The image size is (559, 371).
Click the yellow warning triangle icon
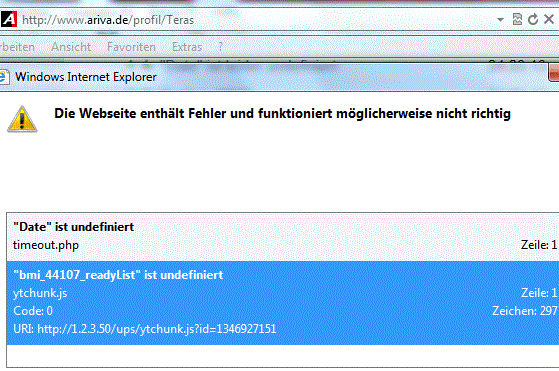[x=22, y=119]
